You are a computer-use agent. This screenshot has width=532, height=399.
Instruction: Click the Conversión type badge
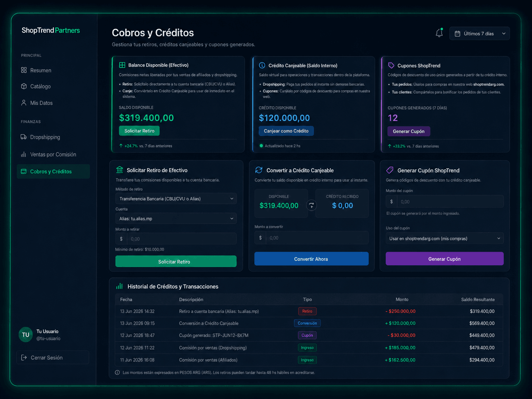click(x=307, y=323)
